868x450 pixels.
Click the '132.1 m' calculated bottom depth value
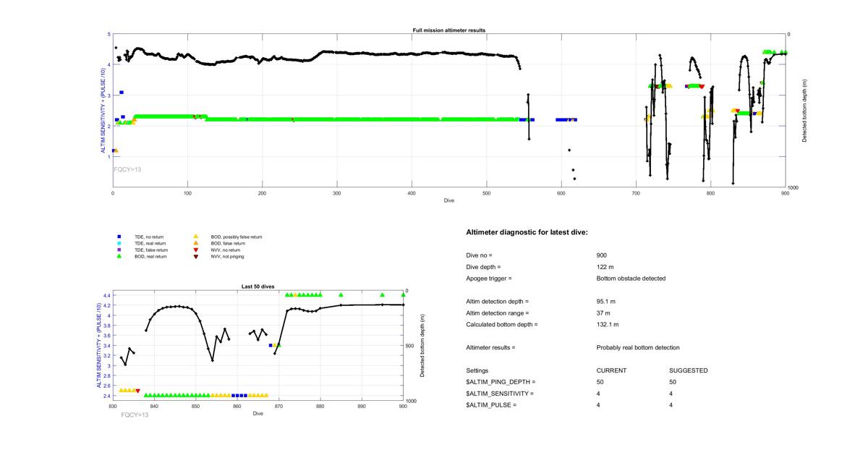tap(608, 325)
